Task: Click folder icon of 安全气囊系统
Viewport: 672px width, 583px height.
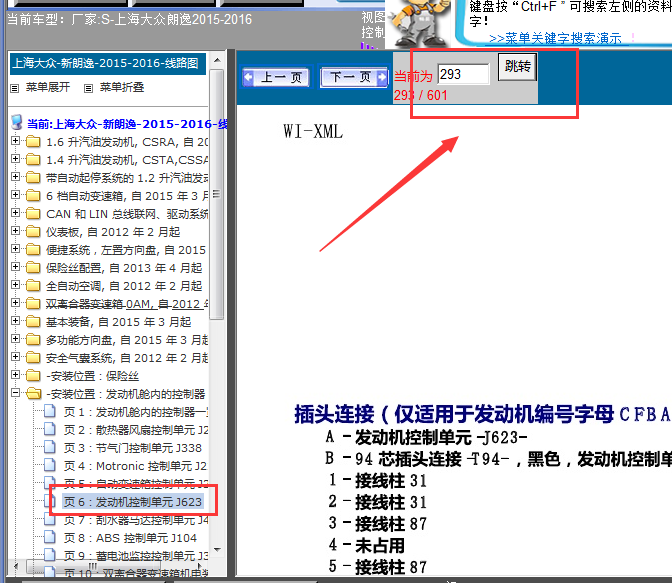Action: coord(33,358)
